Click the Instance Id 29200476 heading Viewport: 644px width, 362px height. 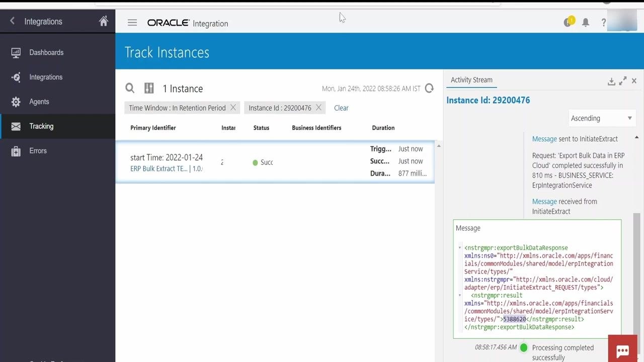(x=488, y=101)
